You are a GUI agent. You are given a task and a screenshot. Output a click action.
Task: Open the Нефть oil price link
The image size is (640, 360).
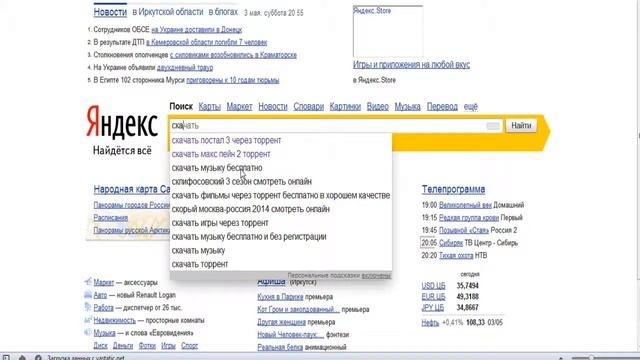point(430,323)
